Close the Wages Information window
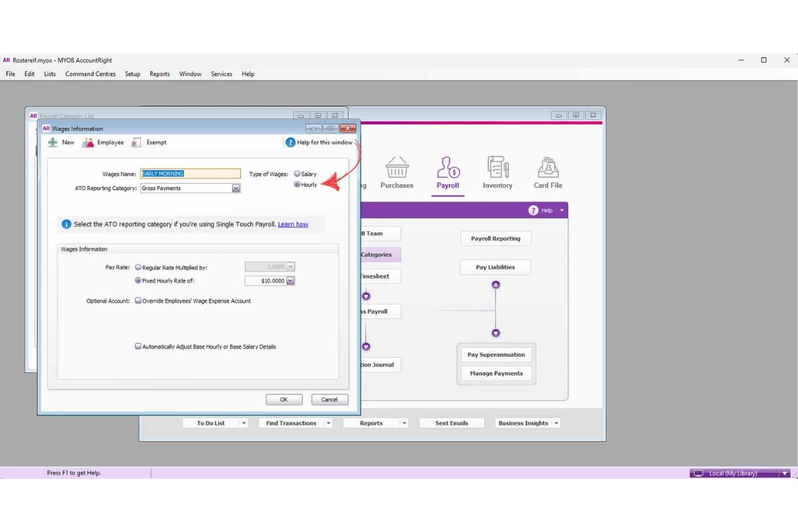Screen dimensions: 798x532 [348, 128]
